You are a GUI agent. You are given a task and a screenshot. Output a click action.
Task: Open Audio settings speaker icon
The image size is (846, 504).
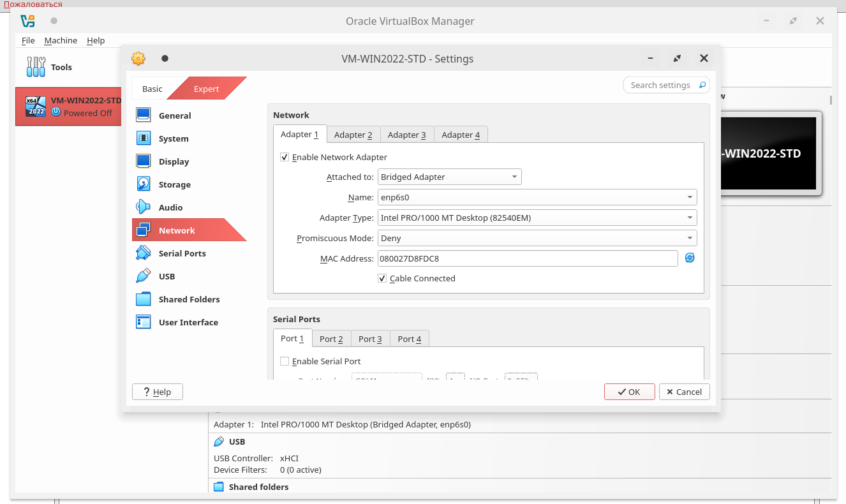143,207
